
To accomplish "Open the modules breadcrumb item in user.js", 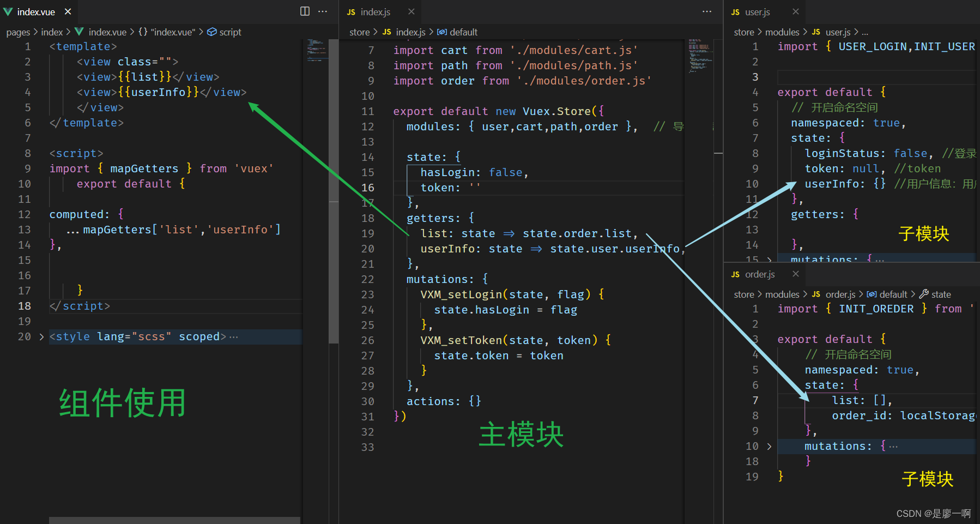I will (783, 32).
